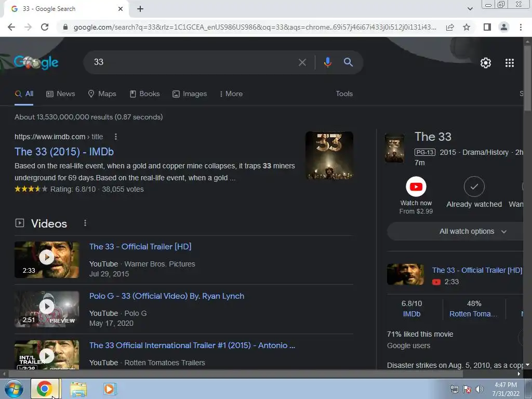Screen dimensions: 532x399
Task: Click Chrome in the taskbar
Action: click(45, 389)
